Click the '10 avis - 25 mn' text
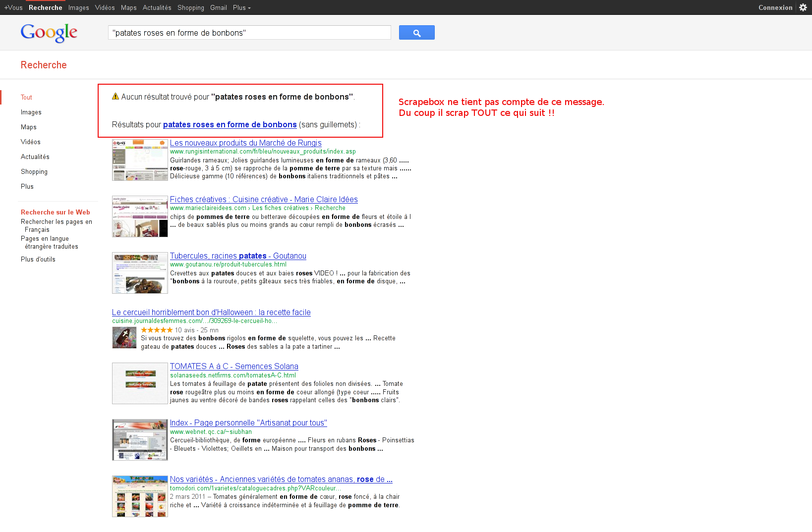 point(197,330)
